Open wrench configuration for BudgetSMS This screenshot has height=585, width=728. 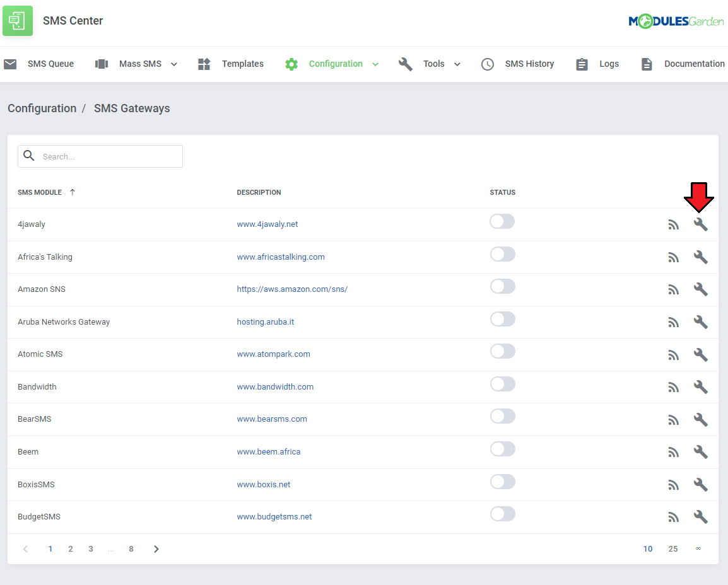701,517
